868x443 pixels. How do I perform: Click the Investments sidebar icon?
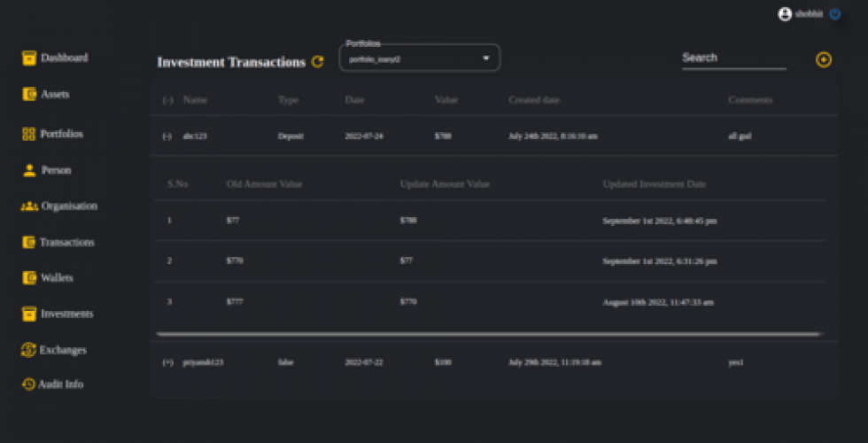coord(28,314)
